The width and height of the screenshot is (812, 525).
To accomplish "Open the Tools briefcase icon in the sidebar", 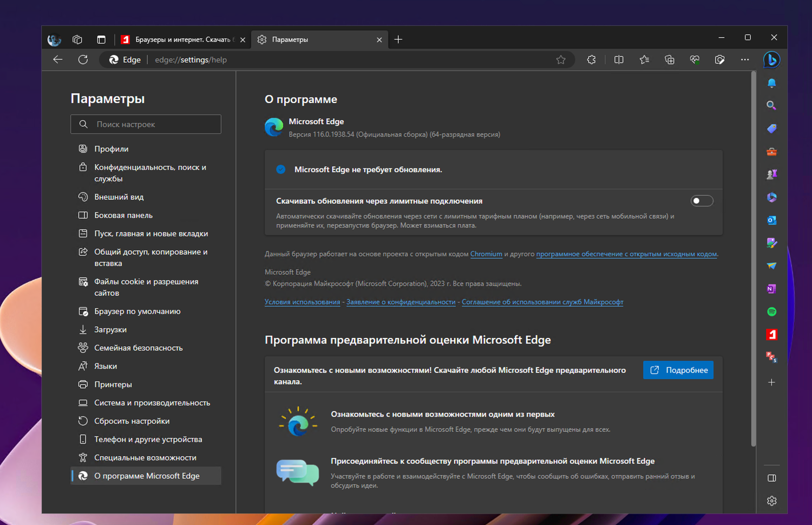I will pos(772,152).
